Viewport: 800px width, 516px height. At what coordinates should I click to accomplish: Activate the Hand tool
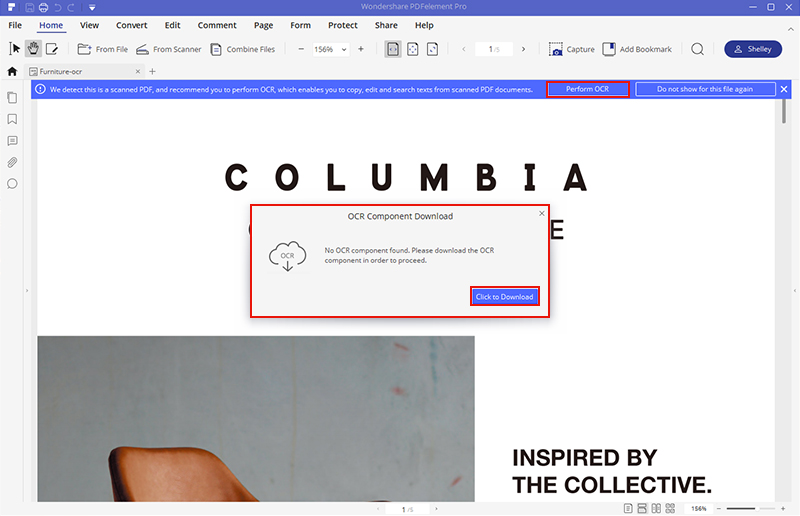(x=33, y=49)
